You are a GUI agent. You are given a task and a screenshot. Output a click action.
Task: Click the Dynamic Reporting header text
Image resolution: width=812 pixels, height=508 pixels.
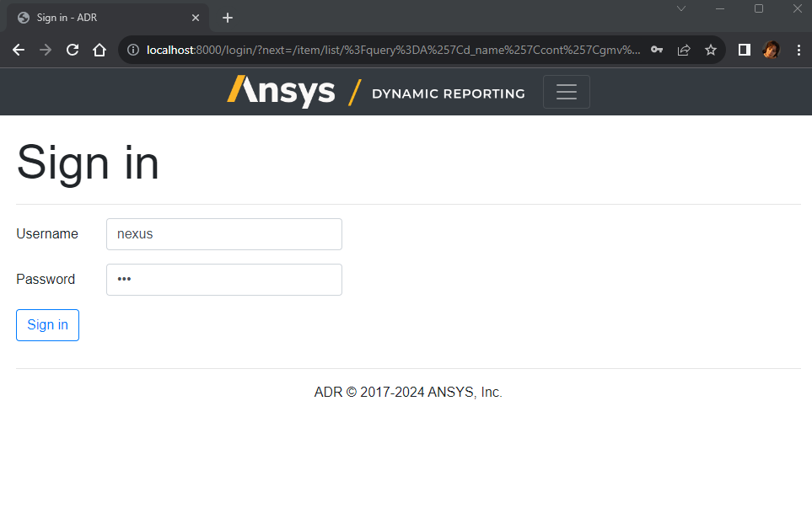(x=449, y=94)
